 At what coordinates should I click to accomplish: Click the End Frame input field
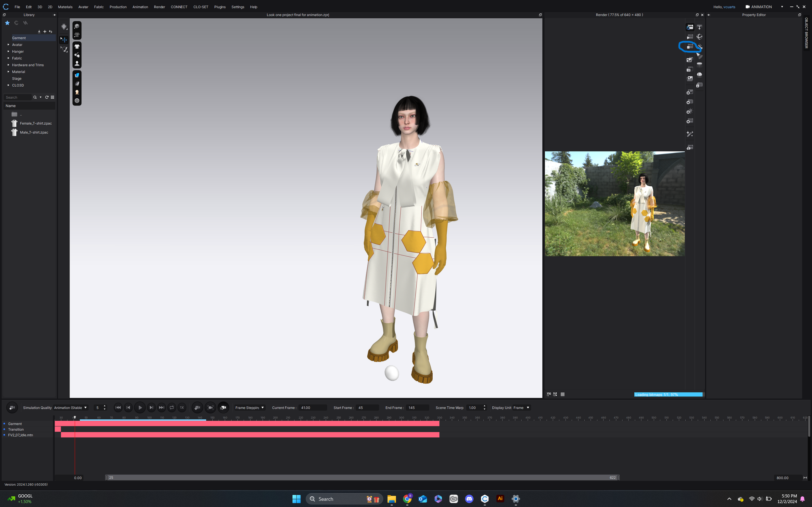pos(417,408)
